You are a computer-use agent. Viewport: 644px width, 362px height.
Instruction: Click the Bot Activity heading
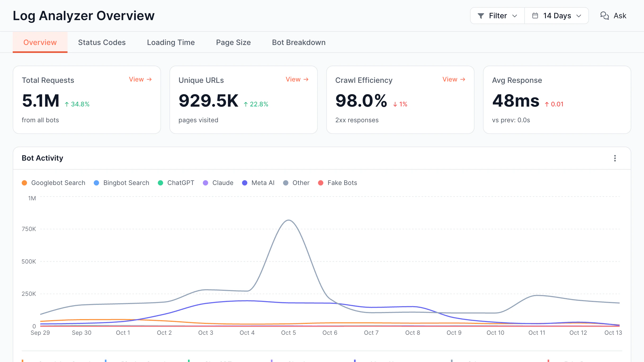click(42, 158)
